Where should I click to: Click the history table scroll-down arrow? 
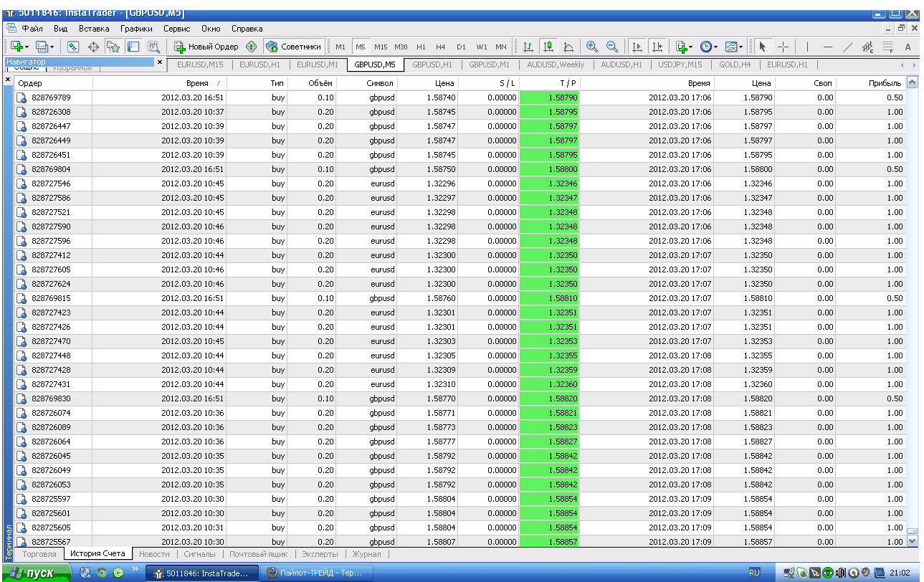coord(912,541)
